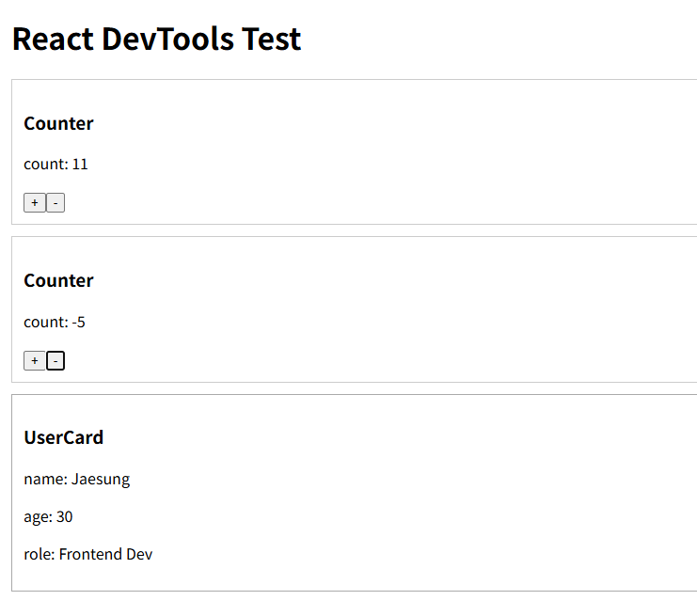Click the Counter heading above count -5
The height and width of the screenshot is (616, 697).
(58, 280)
